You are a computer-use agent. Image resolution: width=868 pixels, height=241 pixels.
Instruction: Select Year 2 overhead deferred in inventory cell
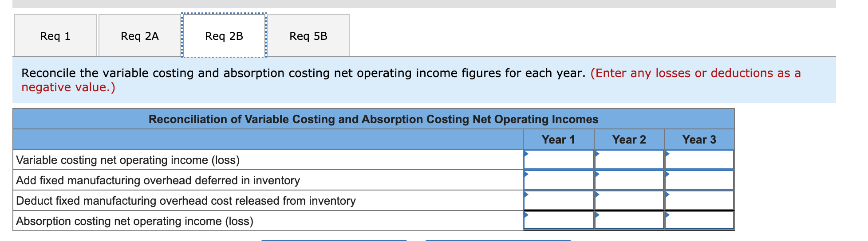click(x=629, y=180)
